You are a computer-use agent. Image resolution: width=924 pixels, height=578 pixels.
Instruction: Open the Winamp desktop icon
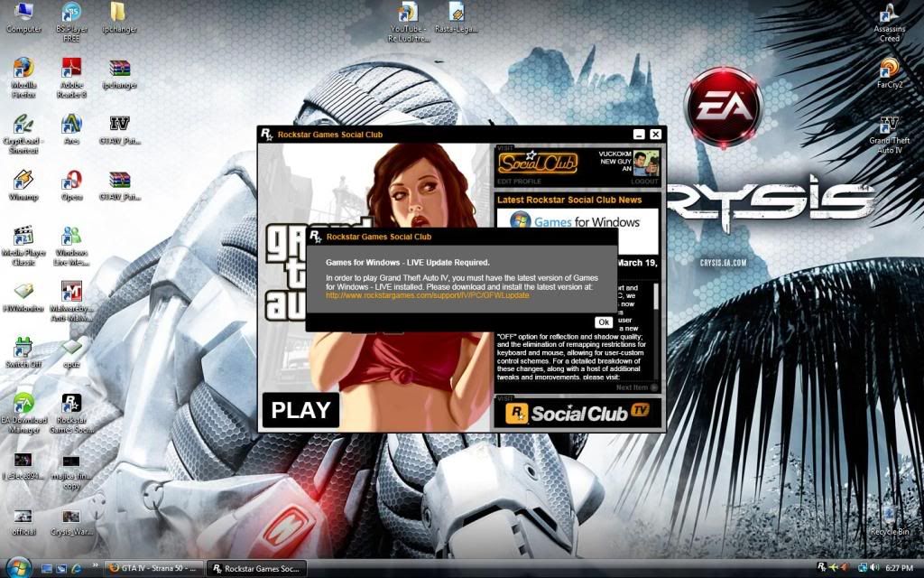point(23,184)
